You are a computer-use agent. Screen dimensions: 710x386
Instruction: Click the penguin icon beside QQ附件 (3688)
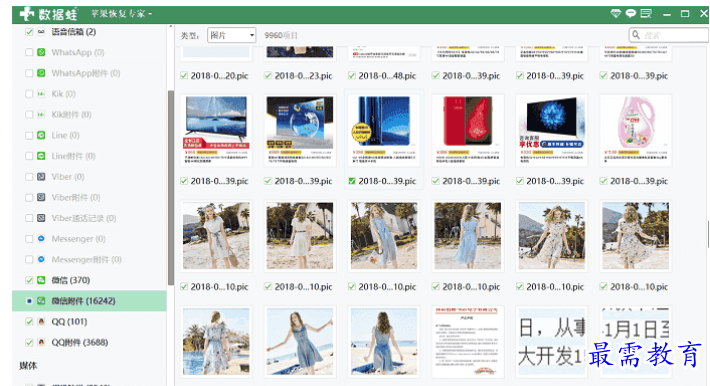41,343
